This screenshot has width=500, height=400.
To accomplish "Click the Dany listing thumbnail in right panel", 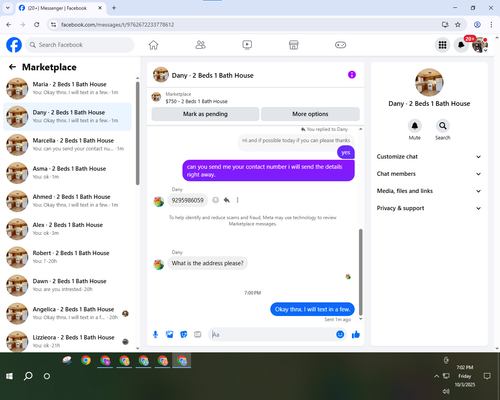I will pos(429,82).
